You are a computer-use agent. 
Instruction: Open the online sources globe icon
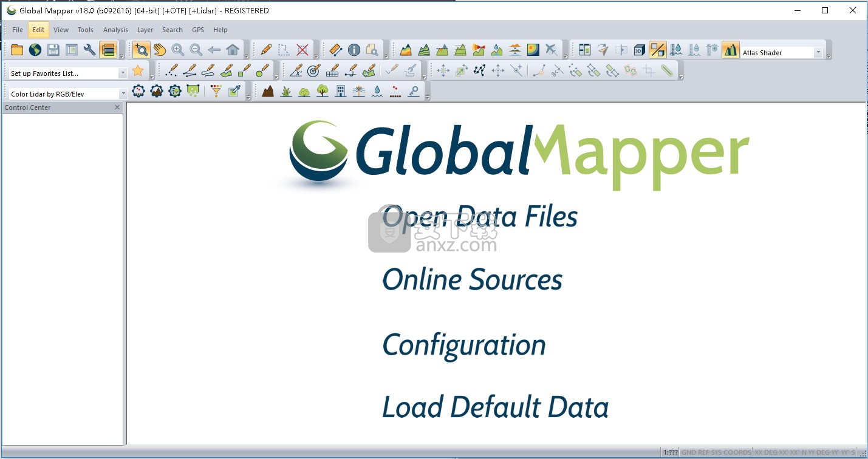click(35, 50)
